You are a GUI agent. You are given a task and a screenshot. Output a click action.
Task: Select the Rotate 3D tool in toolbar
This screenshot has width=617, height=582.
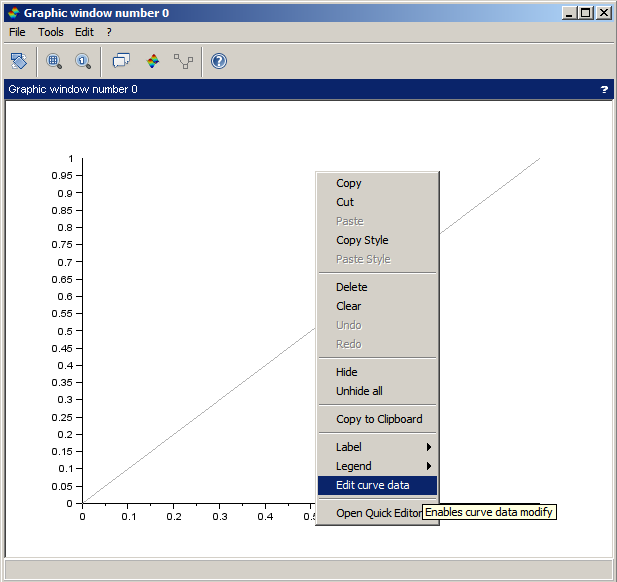[19, 62]
